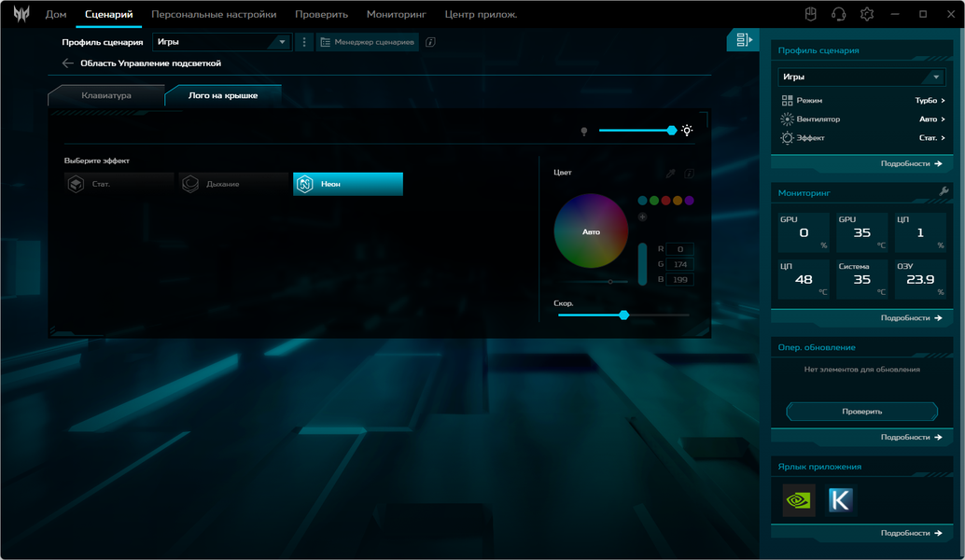Launch the K application shortcut

click(x=840, y=500)
